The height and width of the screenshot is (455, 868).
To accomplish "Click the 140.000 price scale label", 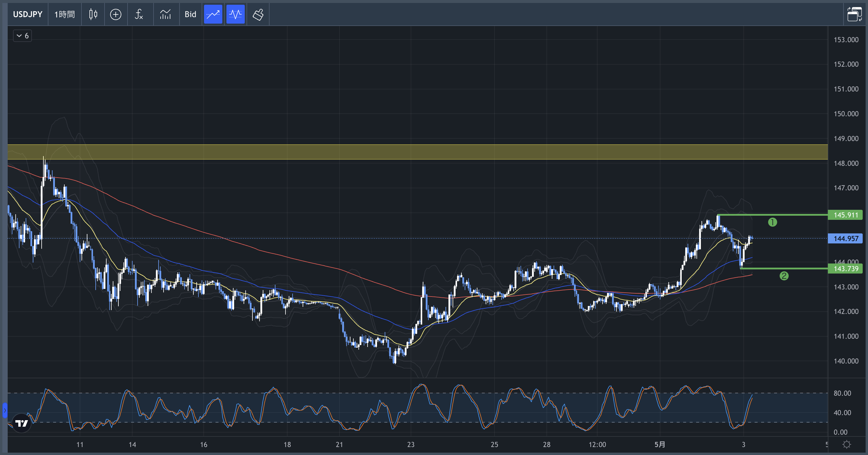I will (846, 361).
